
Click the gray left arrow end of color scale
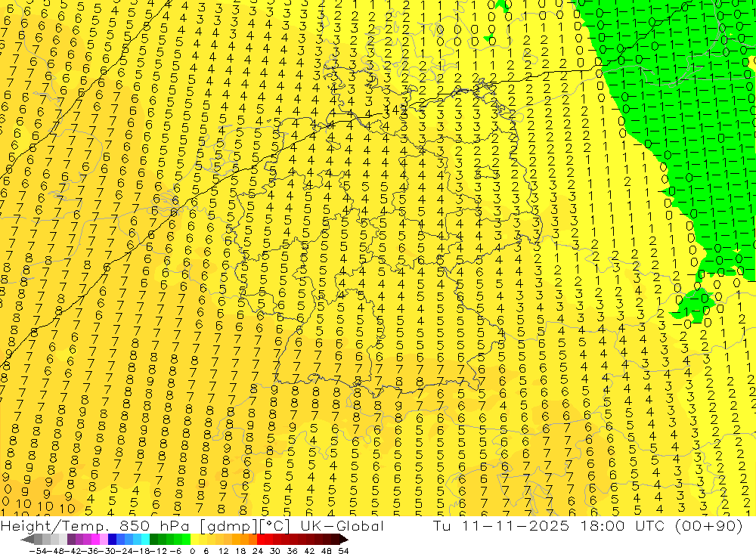point(27,540)
